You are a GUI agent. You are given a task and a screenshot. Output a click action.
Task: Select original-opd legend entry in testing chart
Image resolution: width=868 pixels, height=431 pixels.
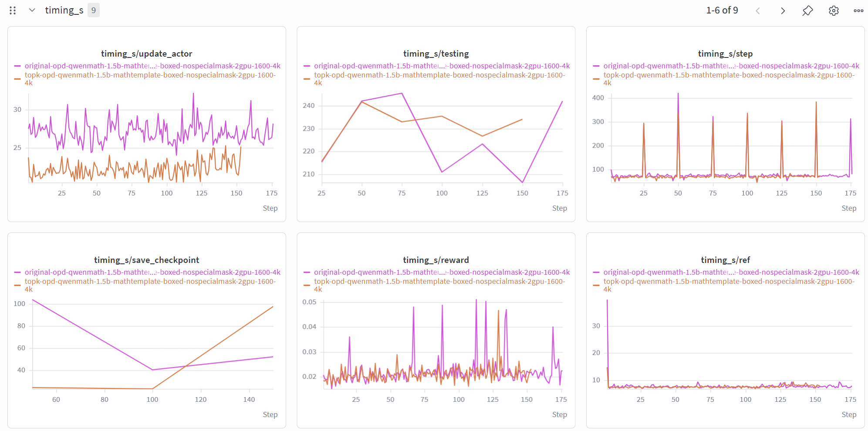(442, 66)
